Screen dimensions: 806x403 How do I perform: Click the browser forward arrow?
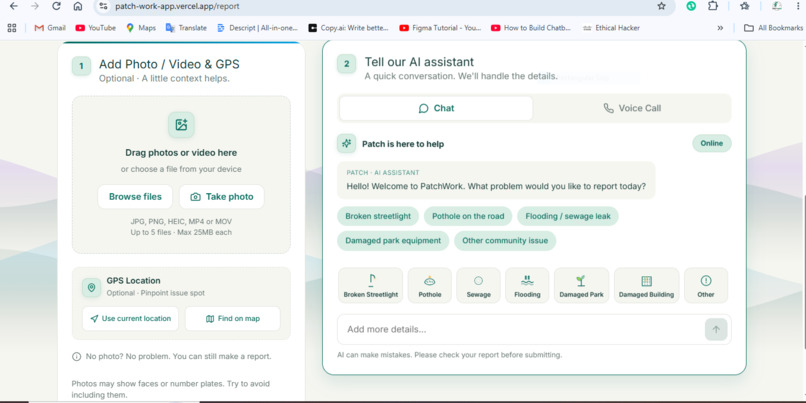[x=34, y=6]
